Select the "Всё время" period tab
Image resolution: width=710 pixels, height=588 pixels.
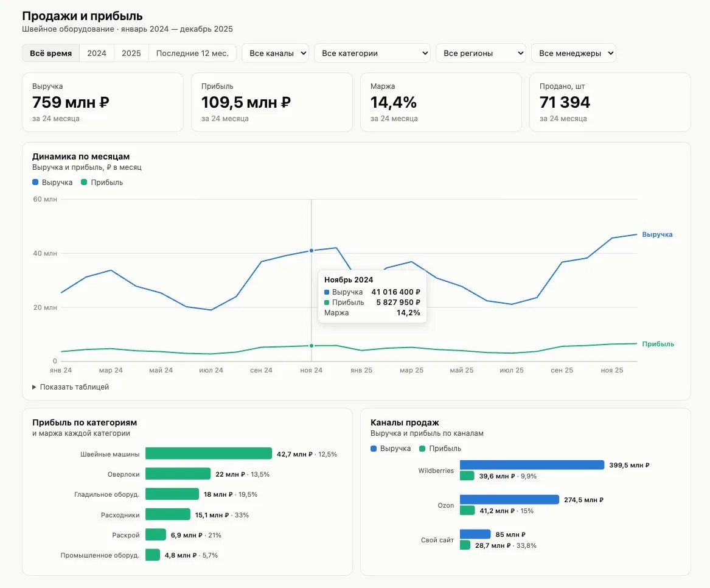[50, 53]
